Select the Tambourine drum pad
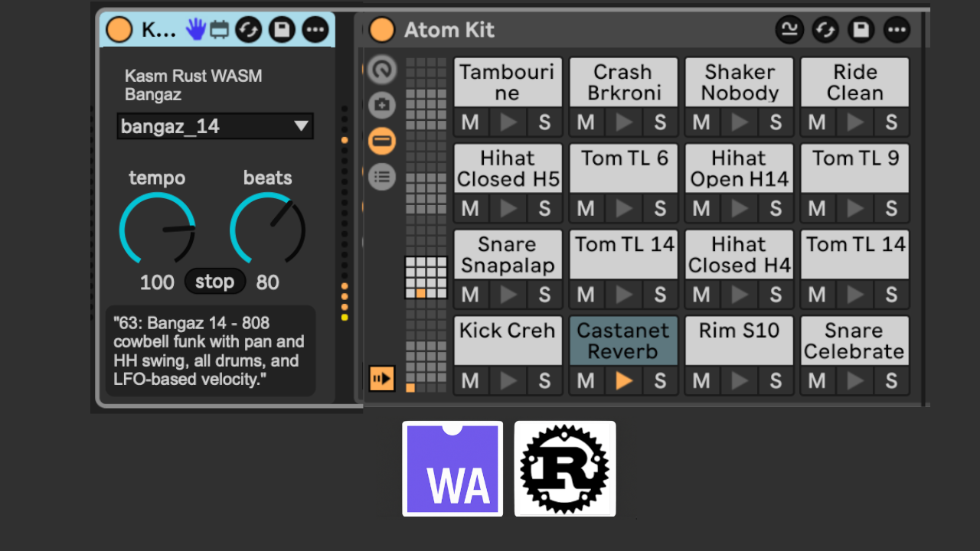Image resolution: width=980 pixels, height=551 pixels. tap(508, 82)
